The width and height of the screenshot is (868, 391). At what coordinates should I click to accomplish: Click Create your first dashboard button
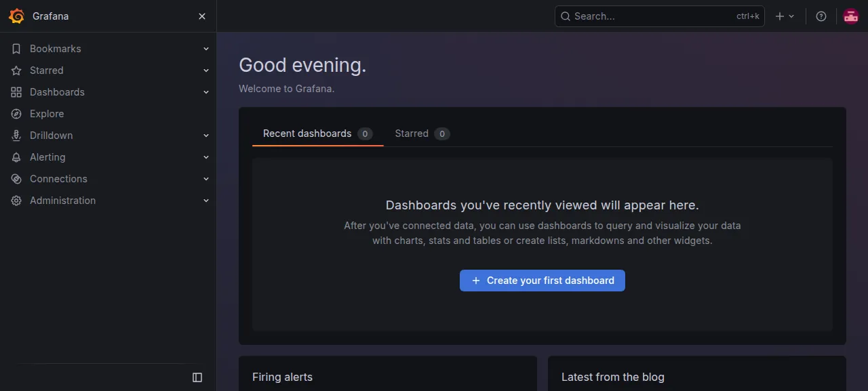point(542,281)
